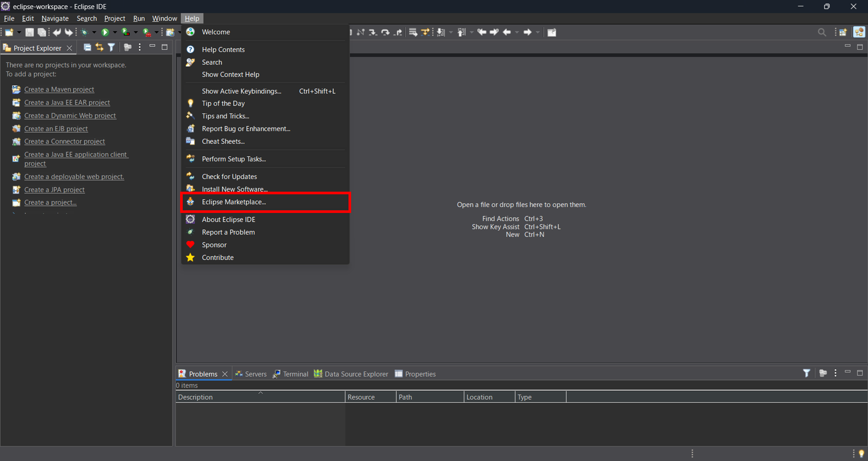Choose Check for Updates from Help menu
Image resolution: width=868 pixels, height=461 pixels.
(x=229, y=177)
